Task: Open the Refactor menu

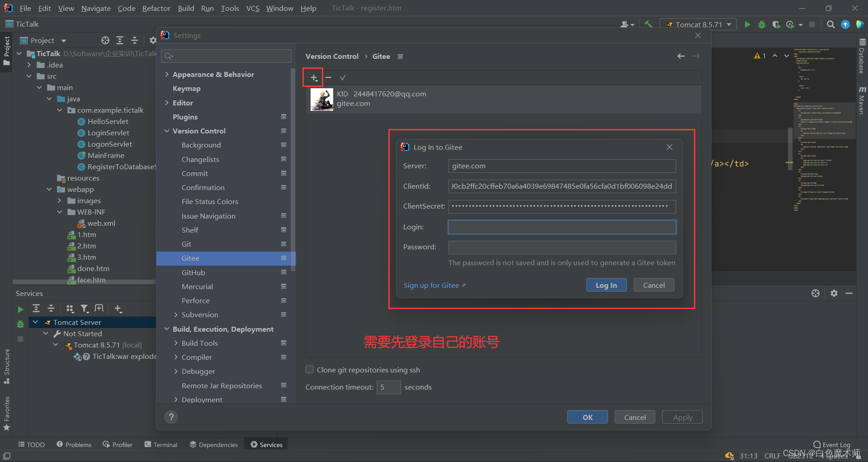Action: [156, 8]
